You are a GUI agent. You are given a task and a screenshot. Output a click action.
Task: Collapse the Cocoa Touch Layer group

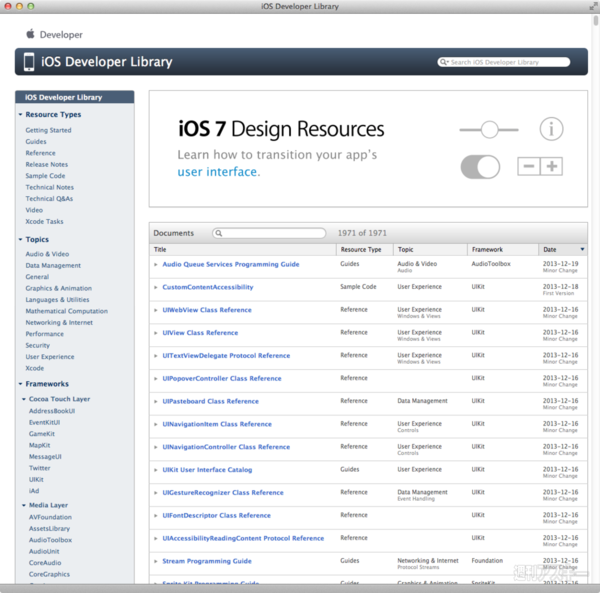(24, 399)
